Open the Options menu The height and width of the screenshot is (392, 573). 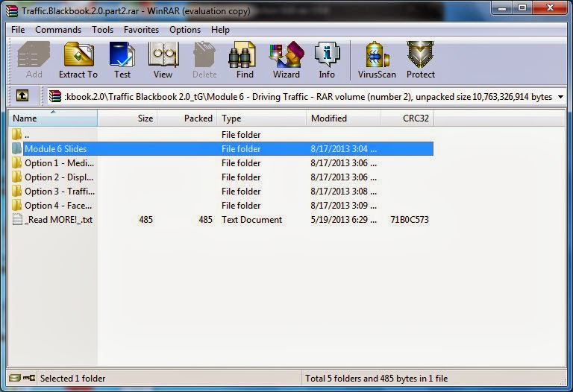pyautogui.click(x=185, y=30)
